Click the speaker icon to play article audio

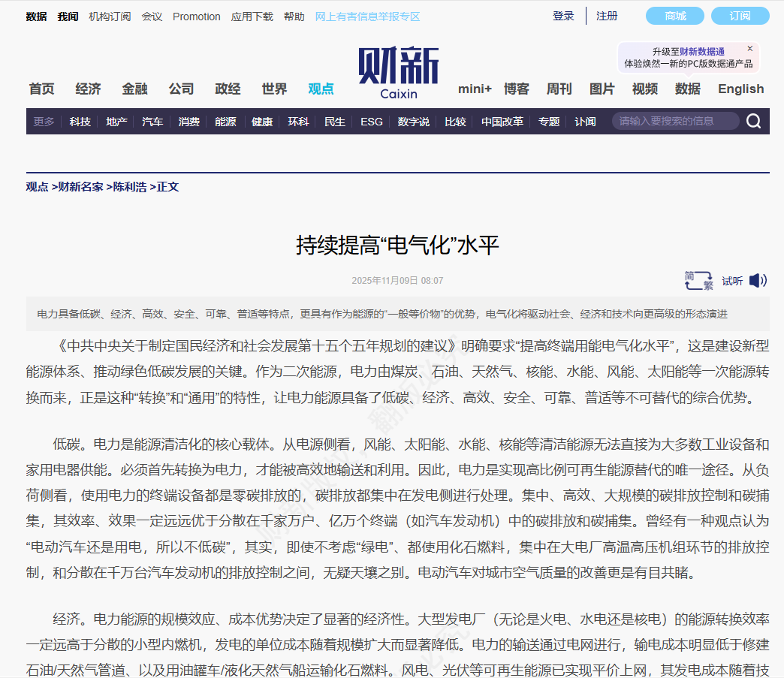click(x=758, y=280)
